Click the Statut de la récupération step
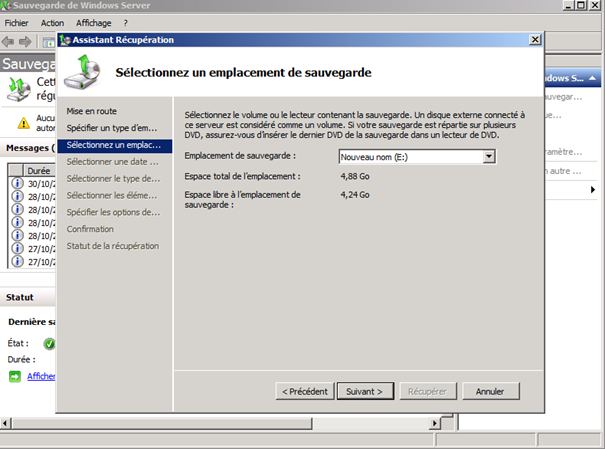 113,246
